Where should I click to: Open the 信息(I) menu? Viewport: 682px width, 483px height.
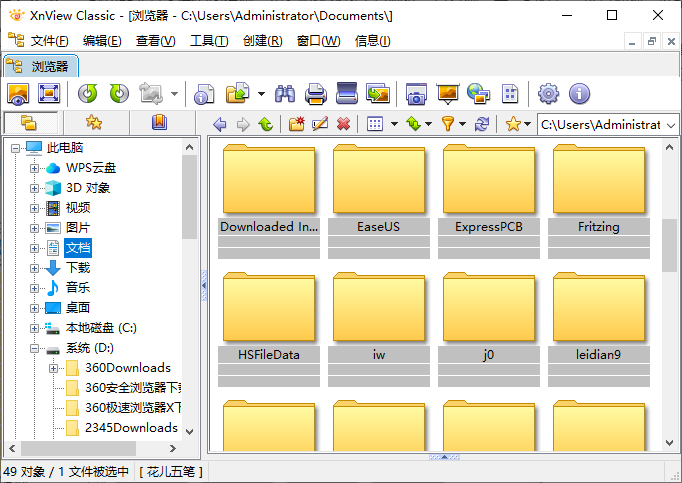click(x=373, y=41)
